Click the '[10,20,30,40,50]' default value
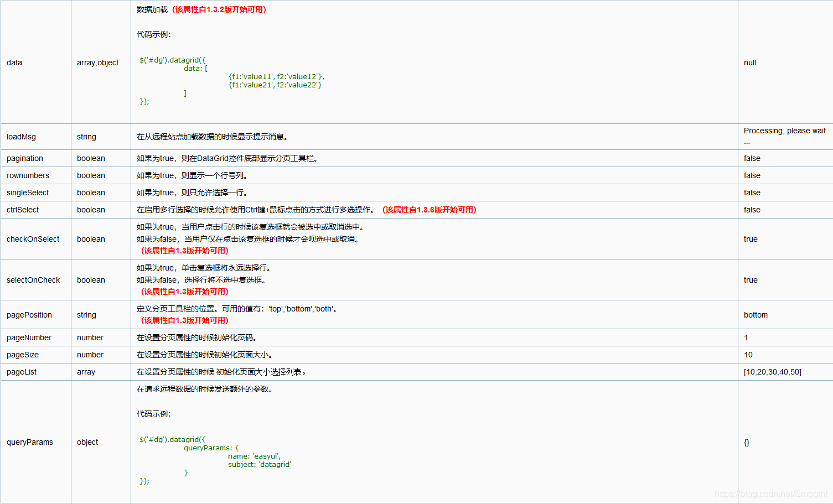Screen dimensions: 833x504 point(773,372)
